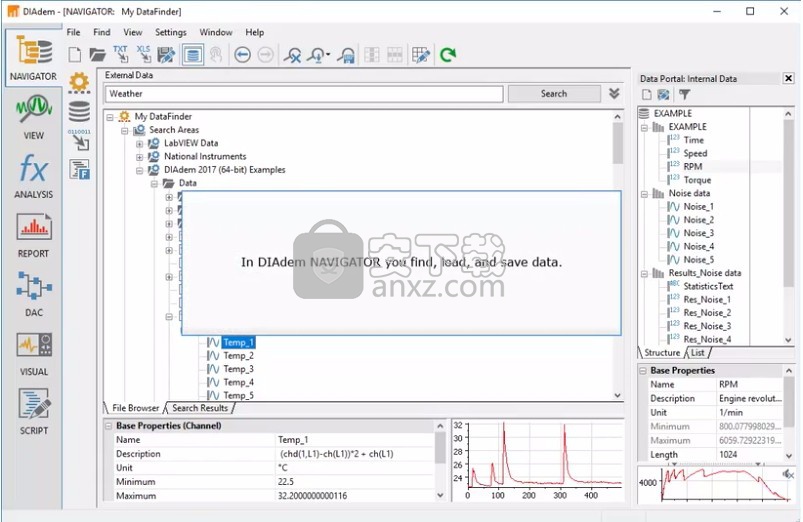Open the SCRIPT panel
The width and height of the screenshot is (803, 522).
click(33, 412)
